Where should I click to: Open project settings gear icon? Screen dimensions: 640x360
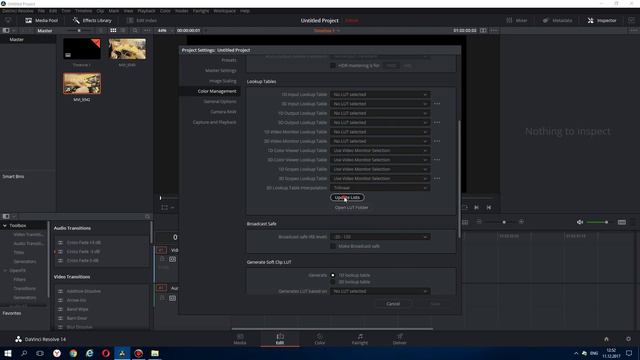[628, 339]
